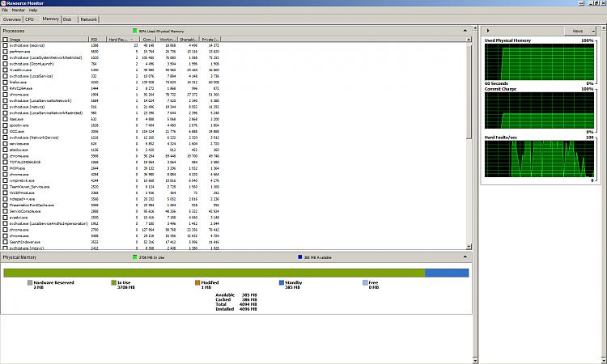Switch to the Network tab
This screenshot has height=364, width=607.
point(89,19)
